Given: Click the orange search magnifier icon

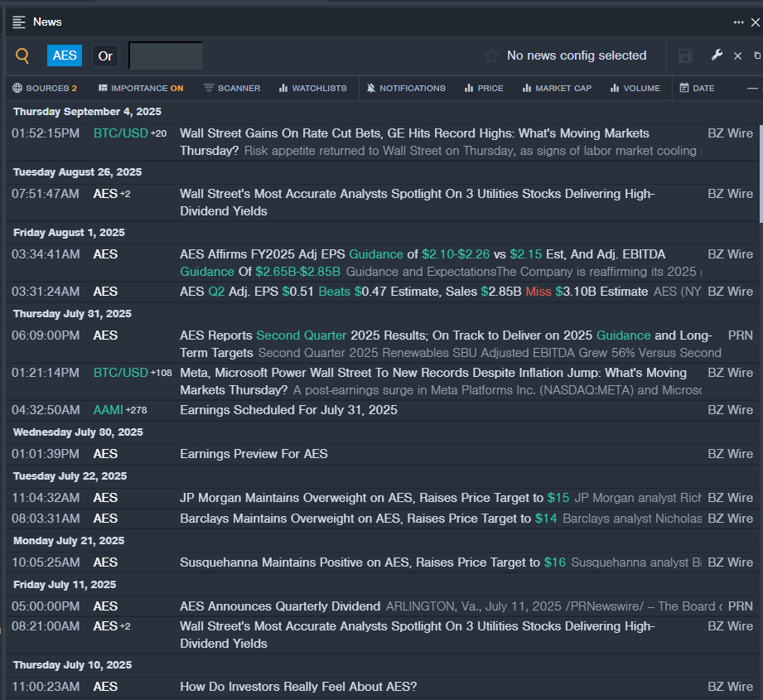Looking at the screenshot, I should tap(22, 56).
